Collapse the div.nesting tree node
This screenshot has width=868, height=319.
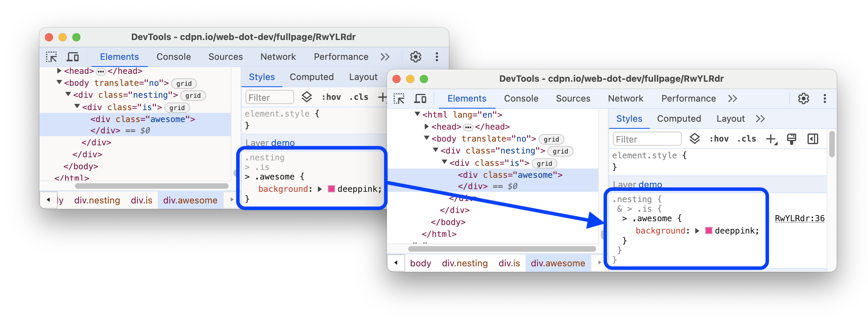(435, 150)
